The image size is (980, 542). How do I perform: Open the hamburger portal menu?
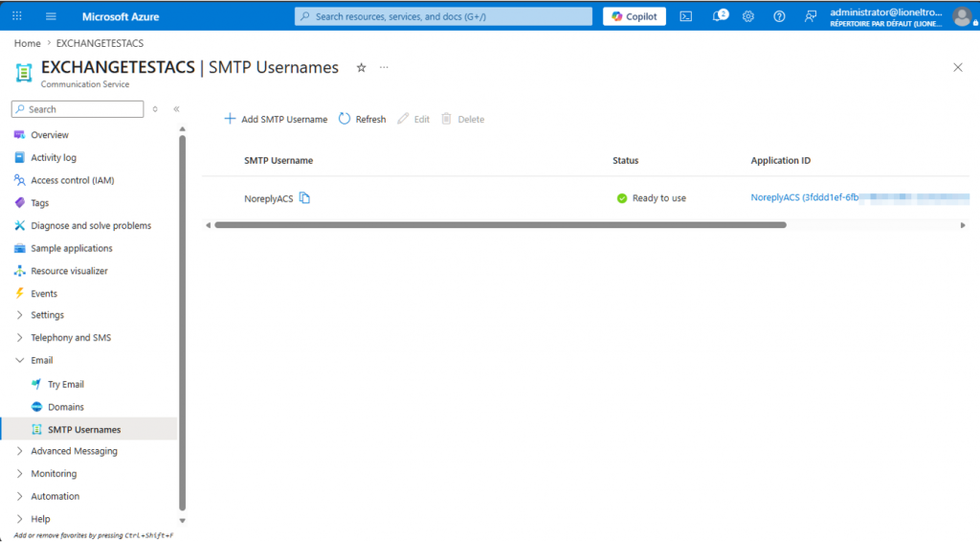point(52,16)
